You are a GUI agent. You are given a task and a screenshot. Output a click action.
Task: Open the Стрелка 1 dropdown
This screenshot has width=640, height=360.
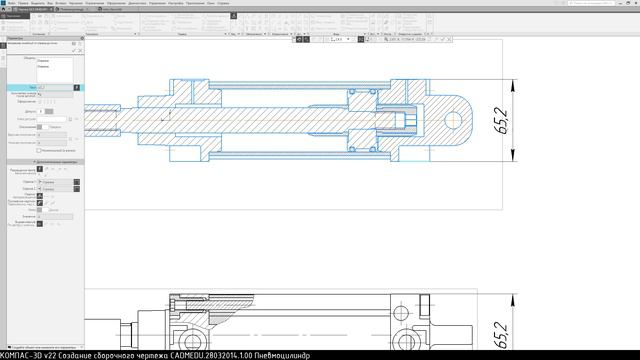tap(55, 182)
